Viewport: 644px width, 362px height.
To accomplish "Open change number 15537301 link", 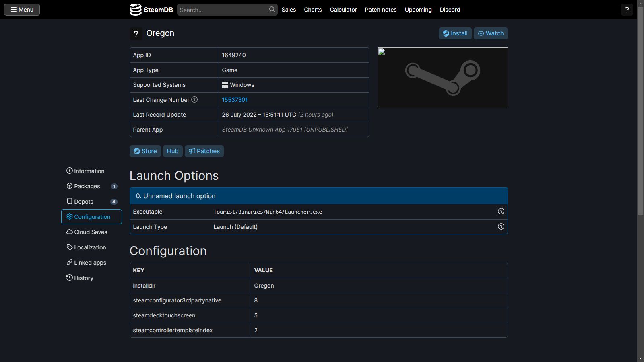I will point(235,100).
